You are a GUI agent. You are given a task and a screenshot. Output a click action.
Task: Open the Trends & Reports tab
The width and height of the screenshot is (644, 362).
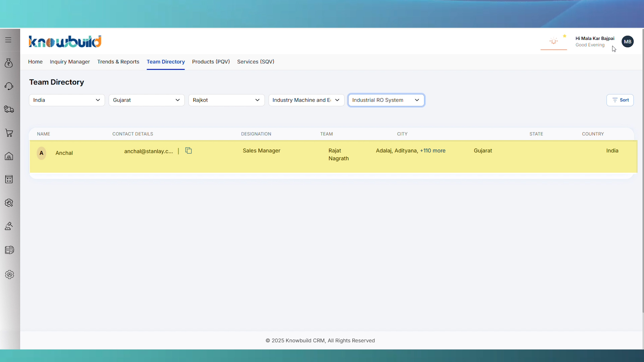pos(118,62)
